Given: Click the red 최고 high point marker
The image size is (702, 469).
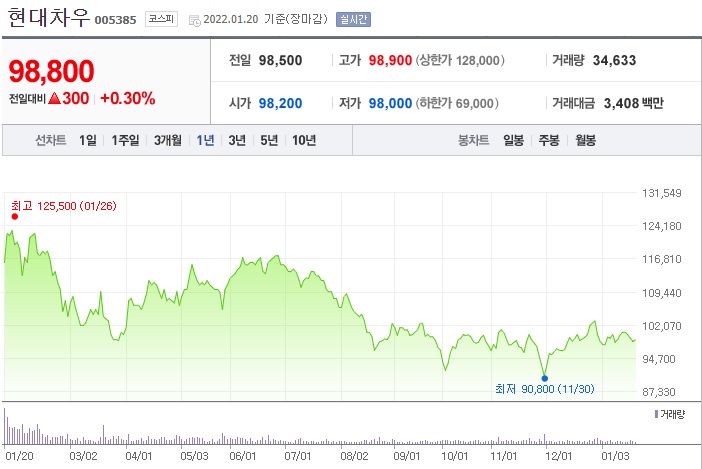Looking at the screenshot, I should point(15,217).
